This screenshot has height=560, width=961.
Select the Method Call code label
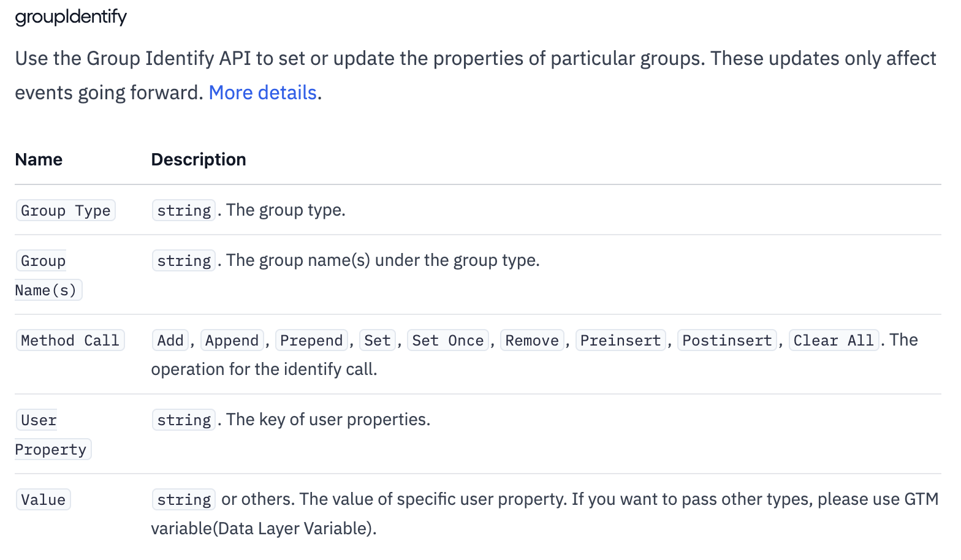[x=70, y=341]
